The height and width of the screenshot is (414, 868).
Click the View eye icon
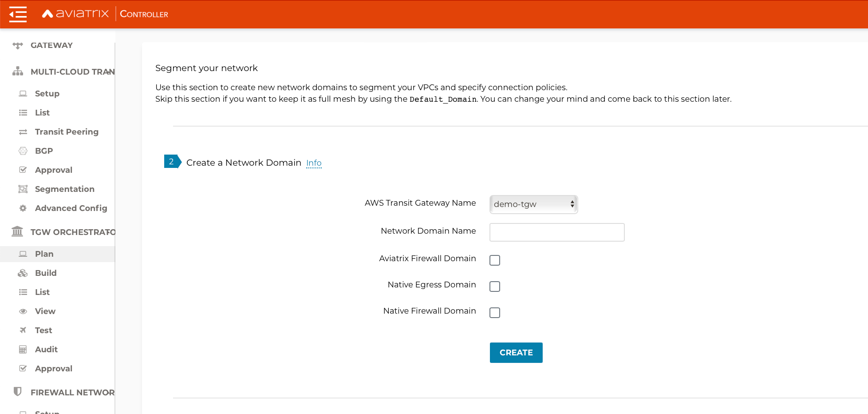(x=23, y=311)
